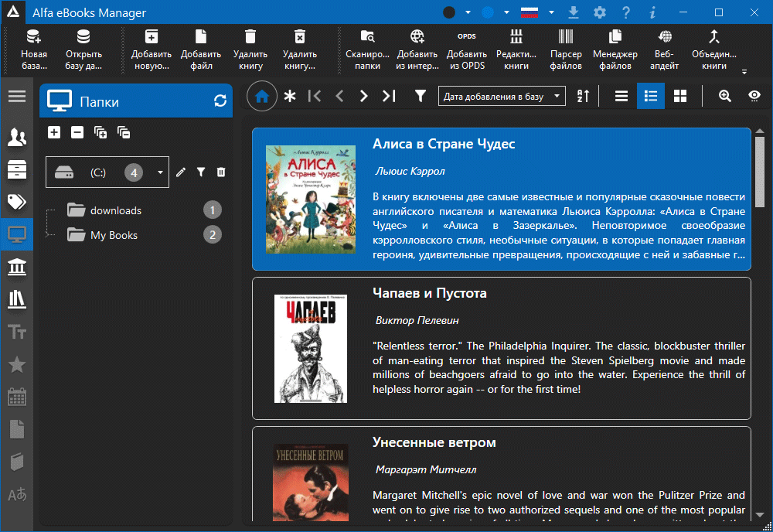773x532 pixels.
Task: Toggle sort order direction button
Action: 583,96
